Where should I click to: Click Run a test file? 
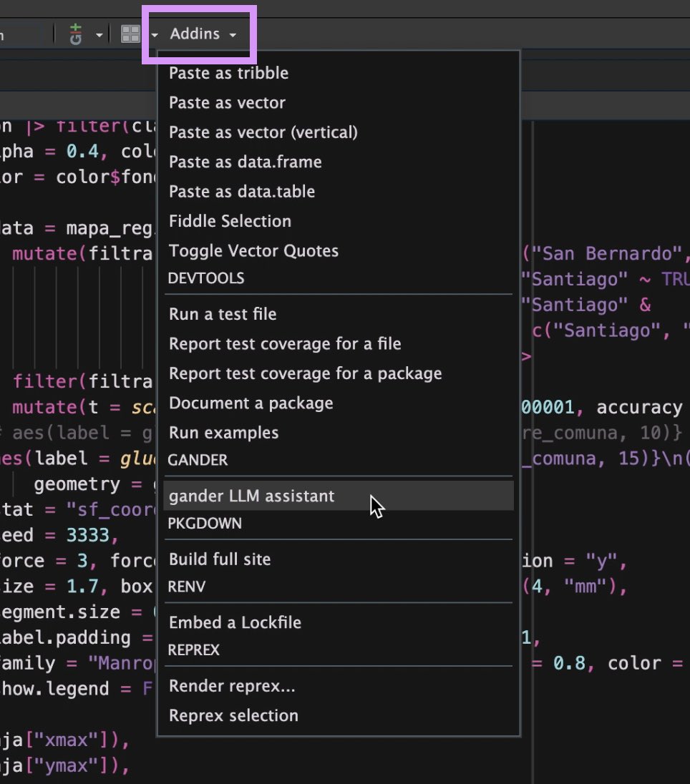(x=222, y=314)
